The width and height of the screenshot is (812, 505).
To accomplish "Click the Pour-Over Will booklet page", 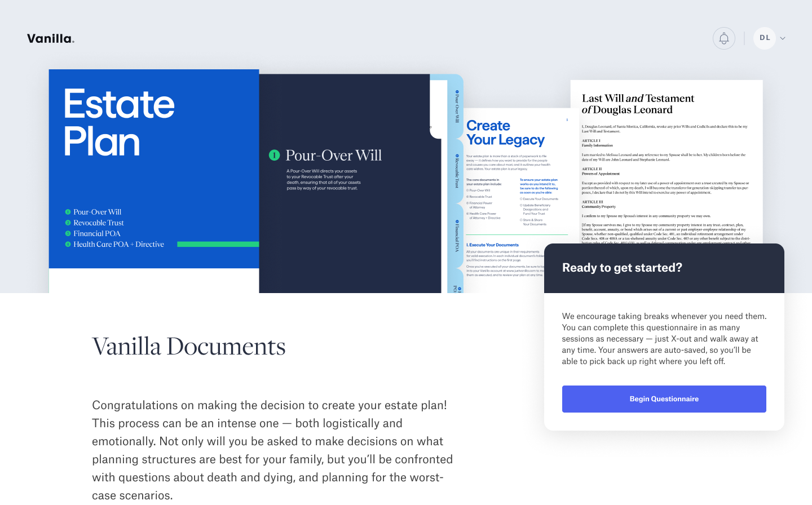I will pyautogui.click(x=350, y=183).
